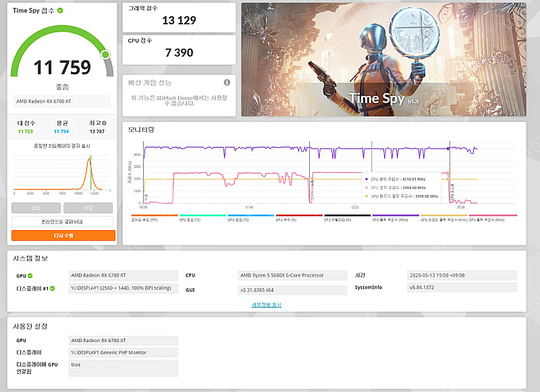Click the gray 저장 button
The height and width of the screenshot is (392, 540).
click(x=88, y=208)
